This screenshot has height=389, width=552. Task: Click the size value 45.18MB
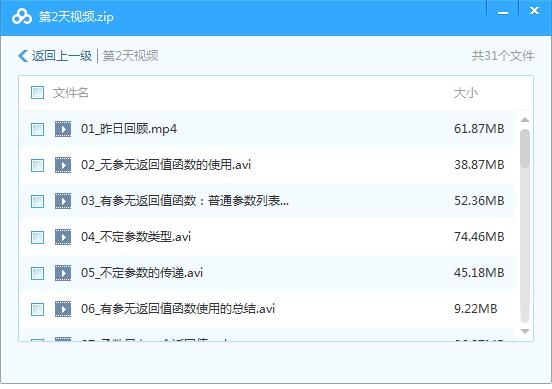click(x=479, y=273)
